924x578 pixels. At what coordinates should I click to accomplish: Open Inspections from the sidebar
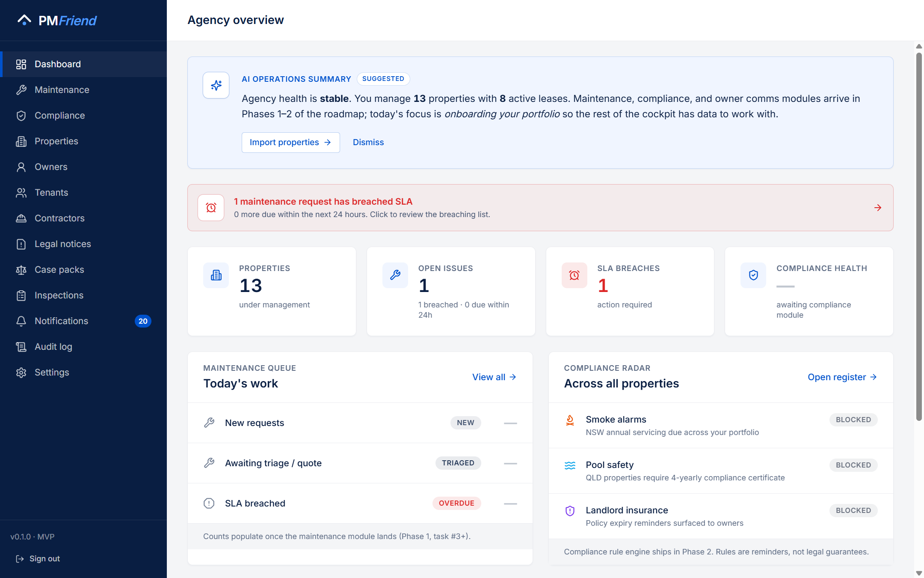pos(83,295)
